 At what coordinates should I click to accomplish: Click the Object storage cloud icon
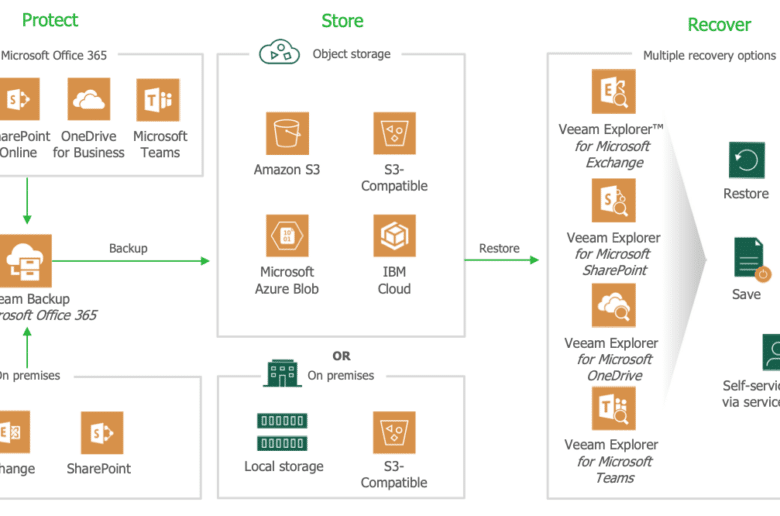coord(279,52)
